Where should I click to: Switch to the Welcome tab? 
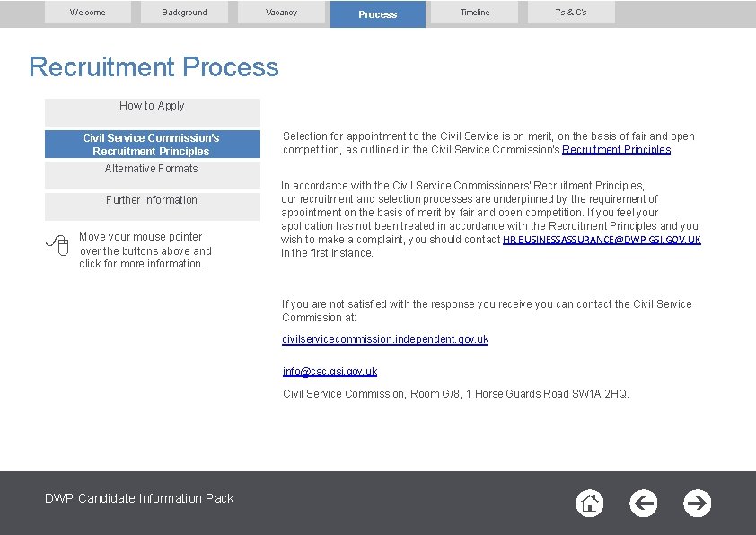(87, 13)
